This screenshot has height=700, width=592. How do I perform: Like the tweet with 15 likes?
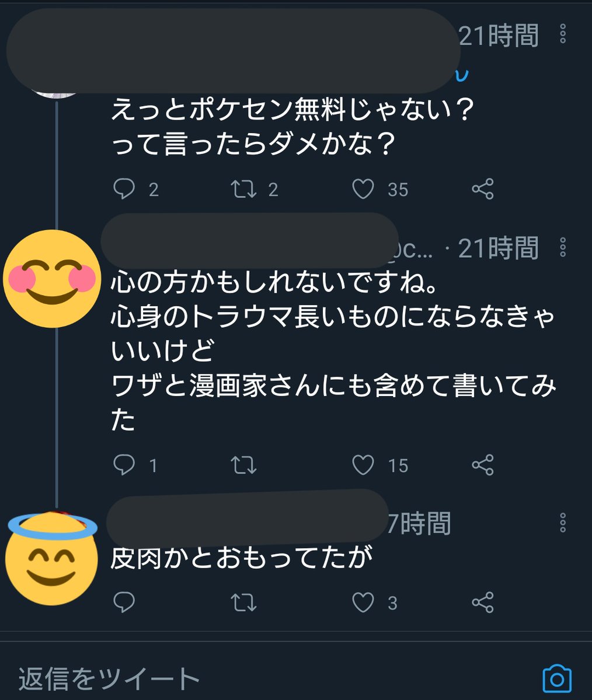[x=363, y=465]
